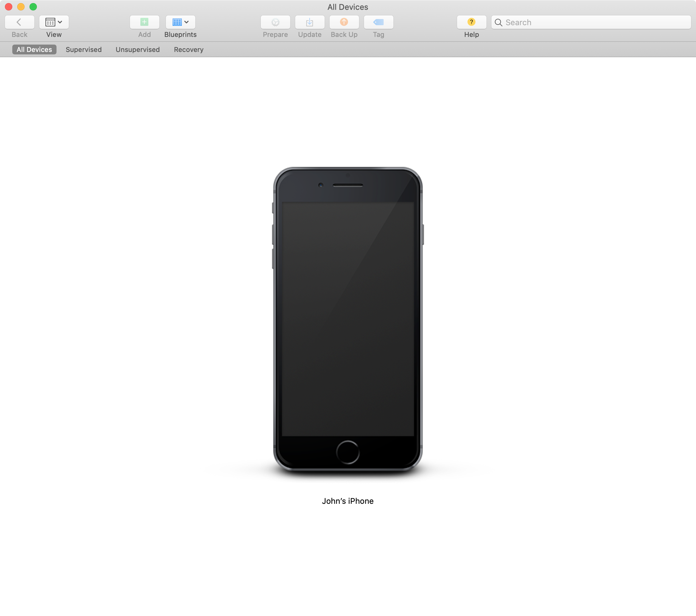Click the Help question mark icon
Image resolution: width=696 pixels, height=616 pixels.
coord(471,22)
